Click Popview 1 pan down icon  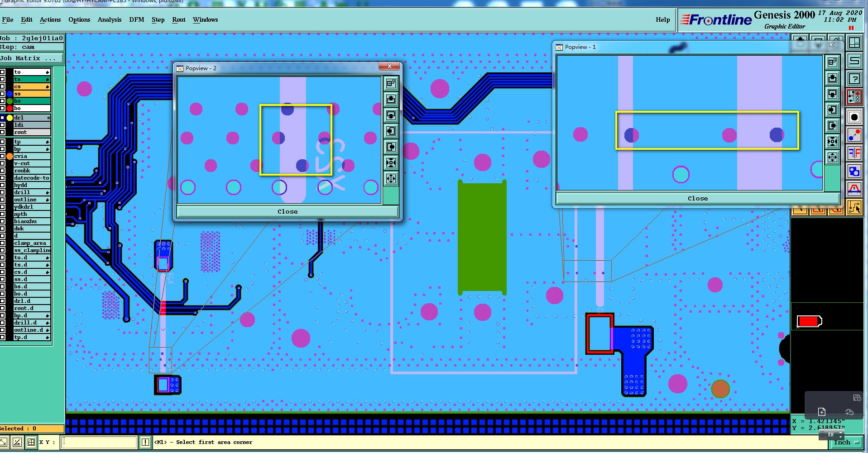point(833,94)
